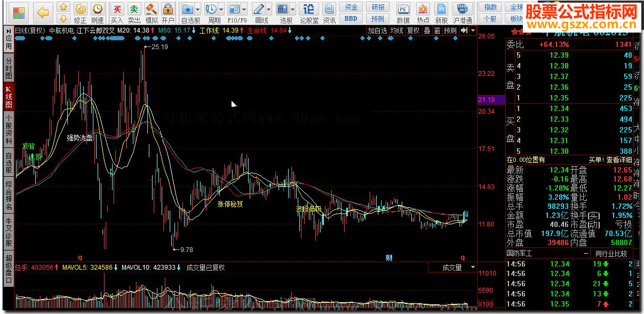The height and width of the screenshot is (314, 644).
Task: Open the 资讯 news document icon
Action: point(329,9)
